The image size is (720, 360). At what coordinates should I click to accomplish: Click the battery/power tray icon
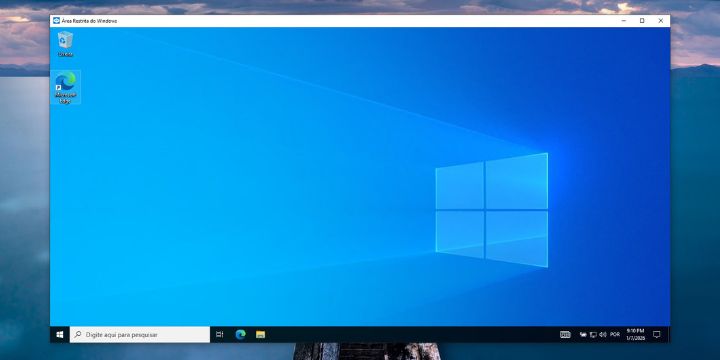(x=584, y=335)
